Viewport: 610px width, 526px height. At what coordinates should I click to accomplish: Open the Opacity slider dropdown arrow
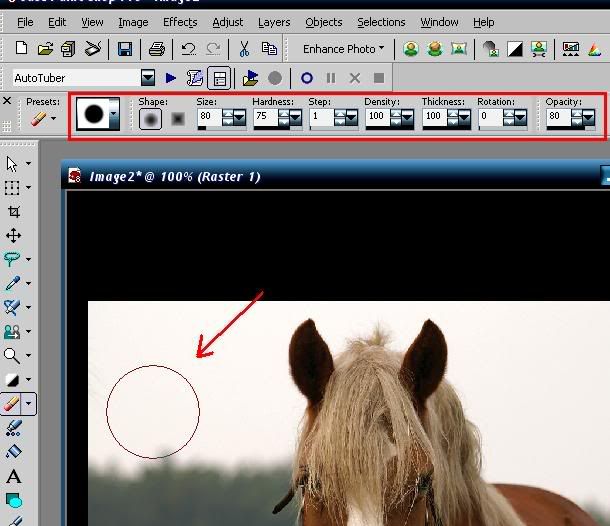(589, 117)
